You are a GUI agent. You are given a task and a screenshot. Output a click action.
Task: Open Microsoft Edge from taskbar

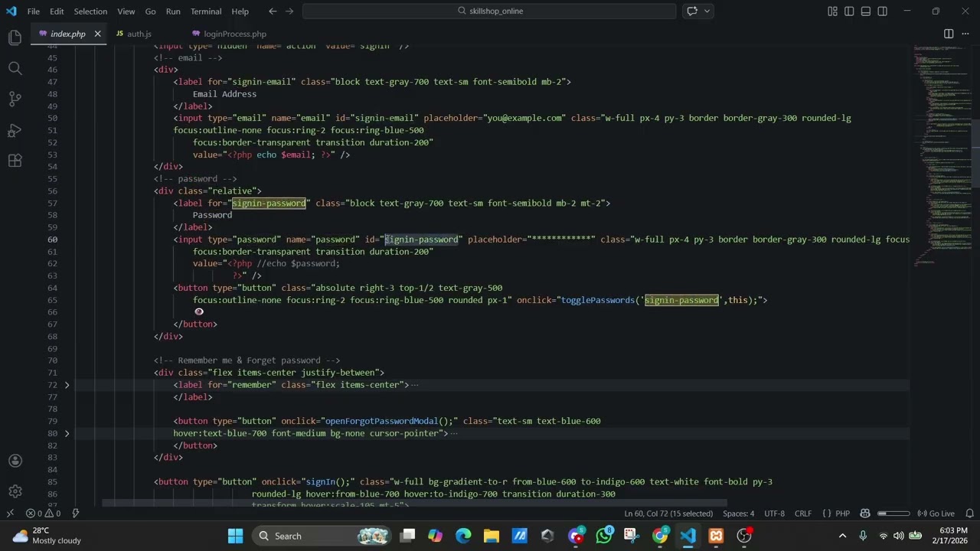(x=463, y=536)
